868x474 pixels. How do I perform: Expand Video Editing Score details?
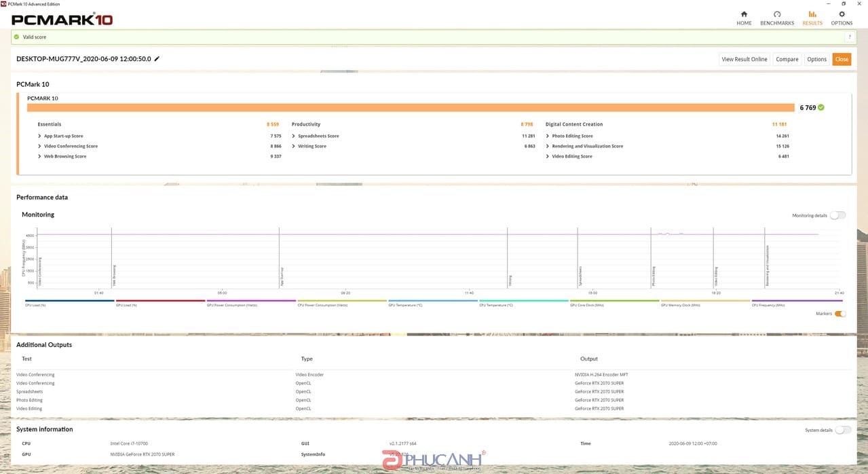[548, 156]
